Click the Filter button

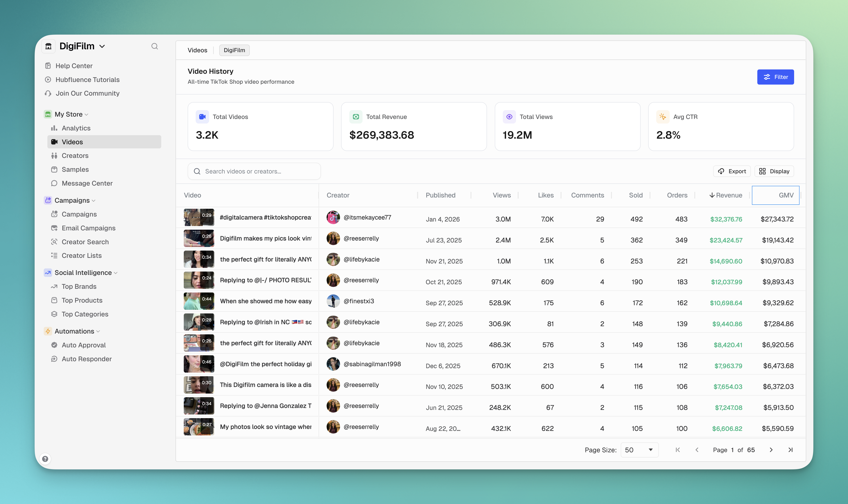tap(776, 77)
